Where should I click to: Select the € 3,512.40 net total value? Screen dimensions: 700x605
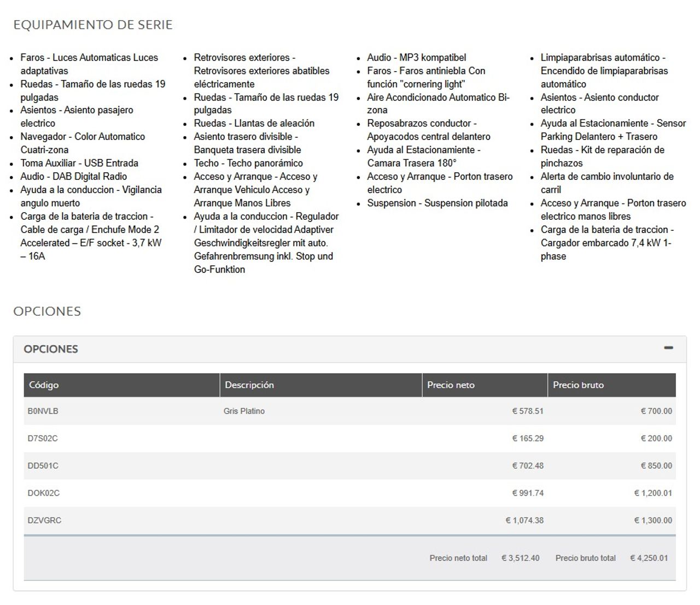tap(520, 559)
